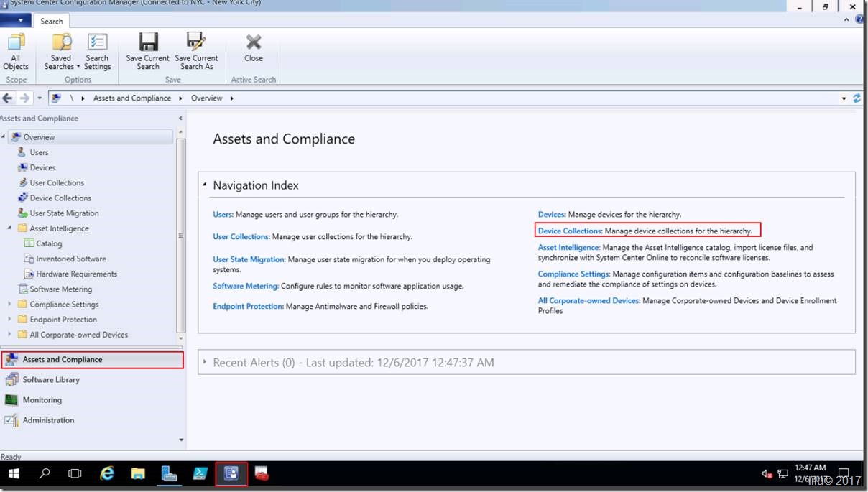
Task: Open Task View on the taskbar
Action: [x=75, y=473]
